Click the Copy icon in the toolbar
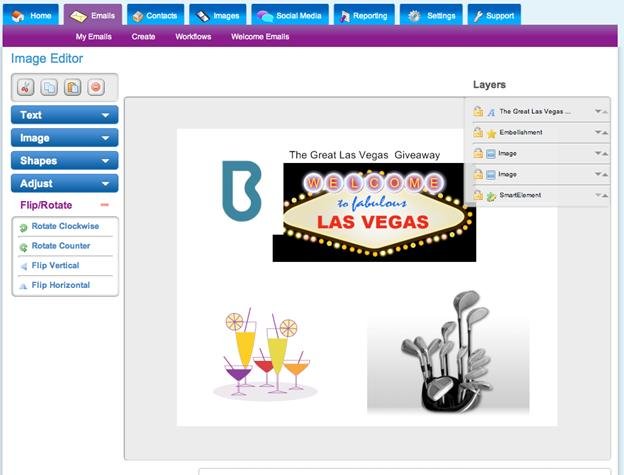Screen dimensions: 624x475 49,87
